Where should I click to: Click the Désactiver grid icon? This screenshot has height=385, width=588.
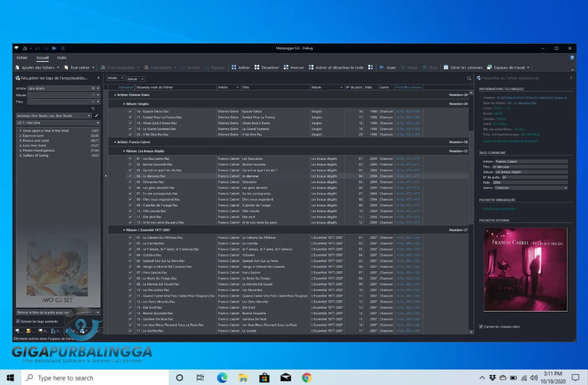[x=257, y=68]
